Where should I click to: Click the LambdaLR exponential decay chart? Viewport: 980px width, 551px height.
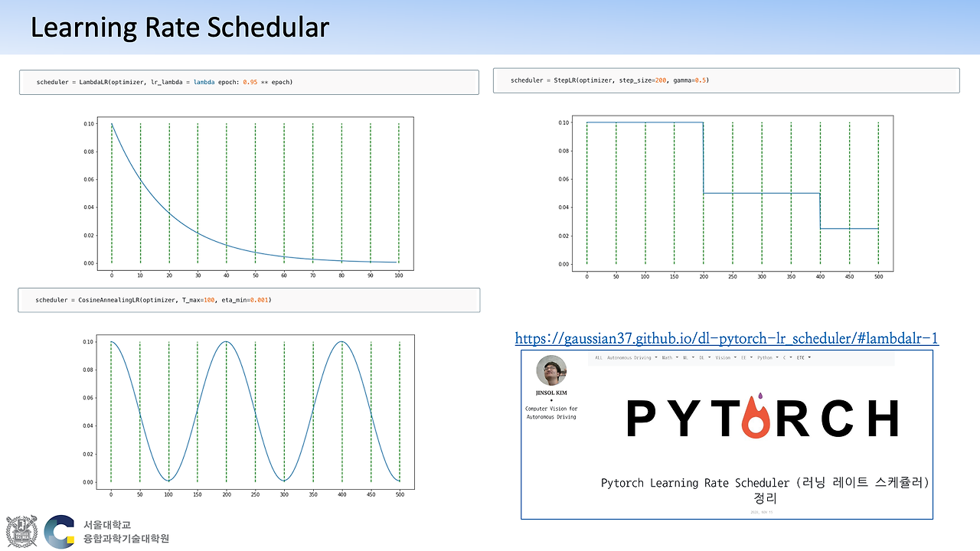tap(249, 199)
